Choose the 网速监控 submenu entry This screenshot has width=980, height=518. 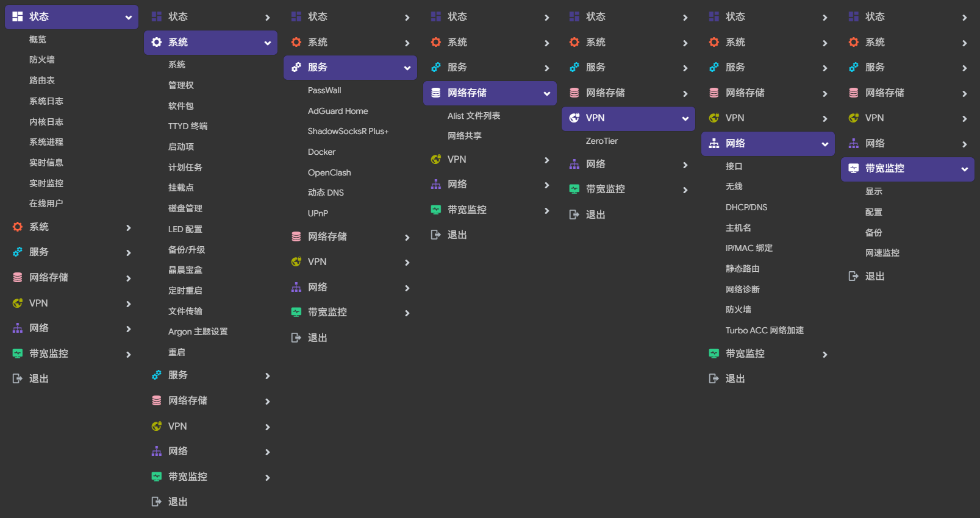(x=882, y=253)
